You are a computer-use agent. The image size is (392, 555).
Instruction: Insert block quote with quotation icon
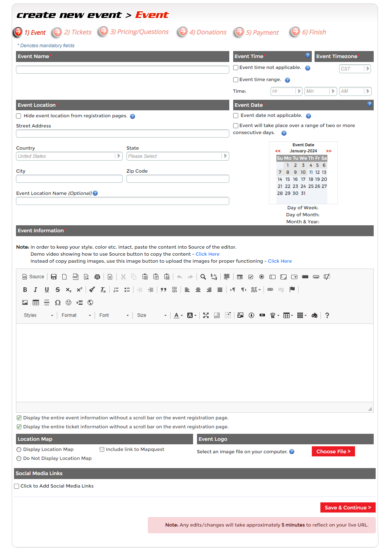(163, 290)
